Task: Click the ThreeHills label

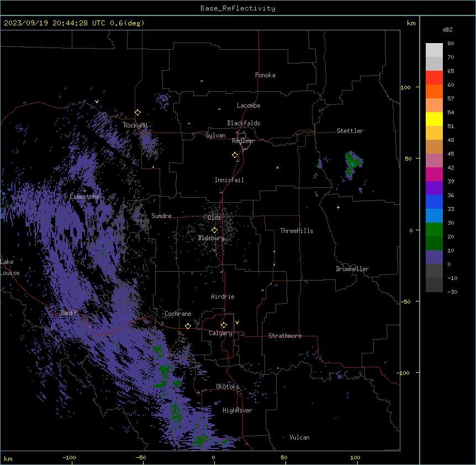Action: [297, 231]
